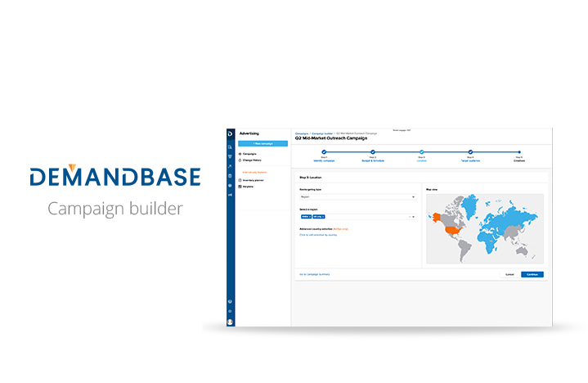Viewport: 588px width, 383px height.
Task: Click the Continue button
Action: (x=532, y=275)
